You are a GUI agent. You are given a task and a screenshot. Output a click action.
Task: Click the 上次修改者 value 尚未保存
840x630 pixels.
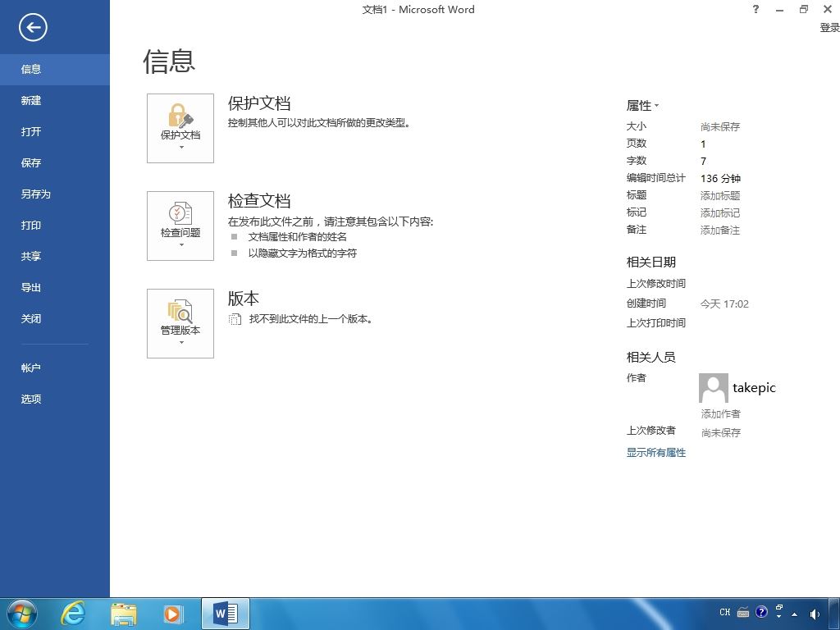pyautogui.click(x=721, y=432)
